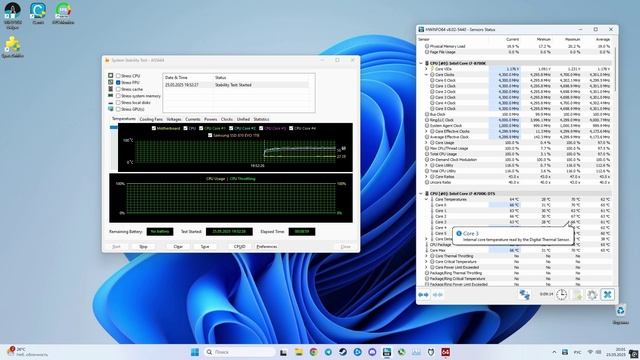
Task: Toggle the CPU Core #1 graph checkbox
Action: pos(201,128)
